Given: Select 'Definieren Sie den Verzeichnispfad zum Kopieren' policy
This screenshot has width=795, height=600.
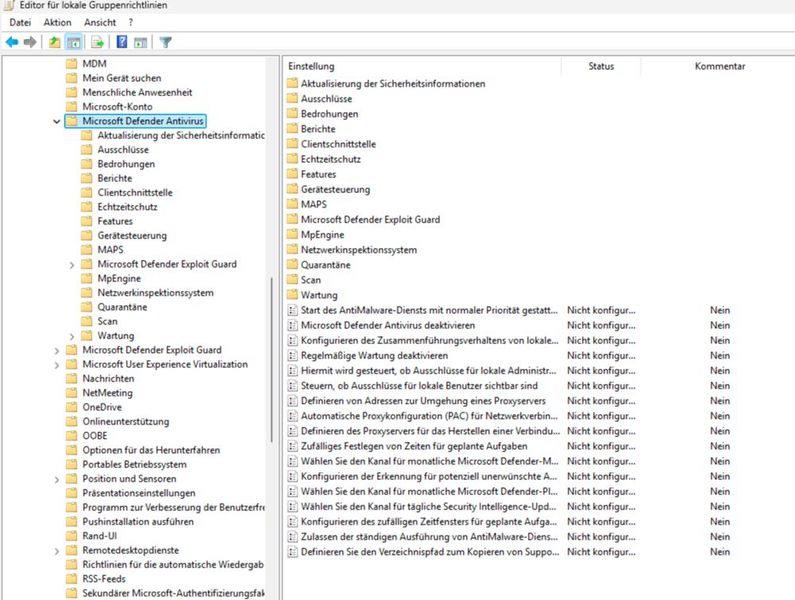Looking at the screenshot, I should (x=430, y=552).
